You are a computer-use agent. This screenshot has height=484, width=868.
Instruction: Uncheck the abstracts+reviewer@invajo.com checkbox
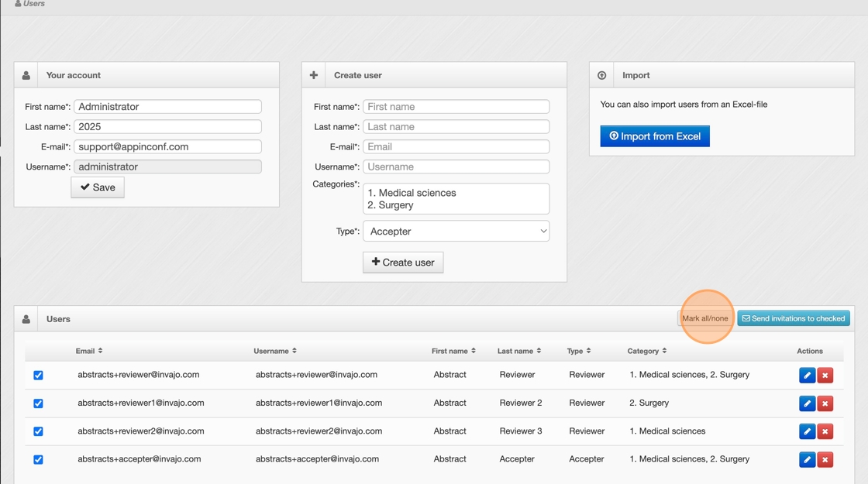38,376
